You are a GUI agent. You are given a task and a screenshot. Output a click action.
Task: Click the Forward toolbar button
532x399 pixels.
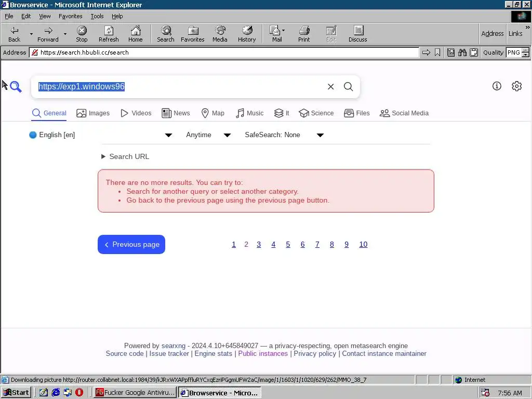pos(48,34)
